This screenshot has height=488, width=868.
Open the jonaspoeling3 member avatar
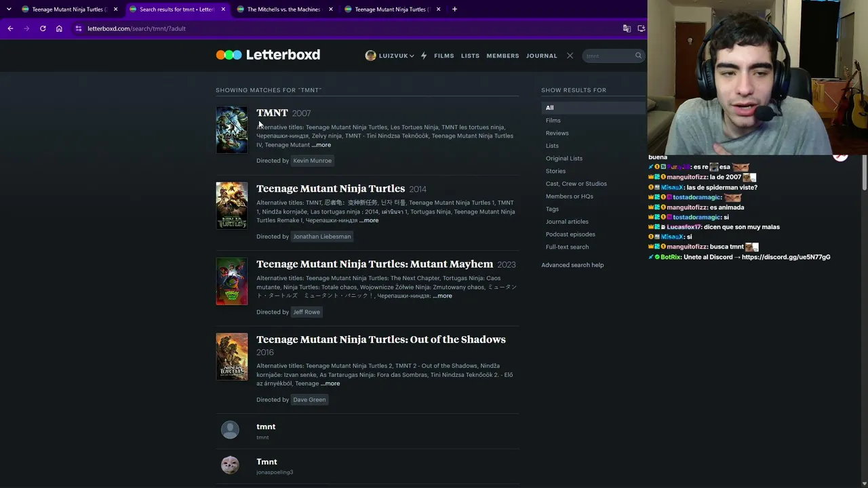tap(230, 465)
